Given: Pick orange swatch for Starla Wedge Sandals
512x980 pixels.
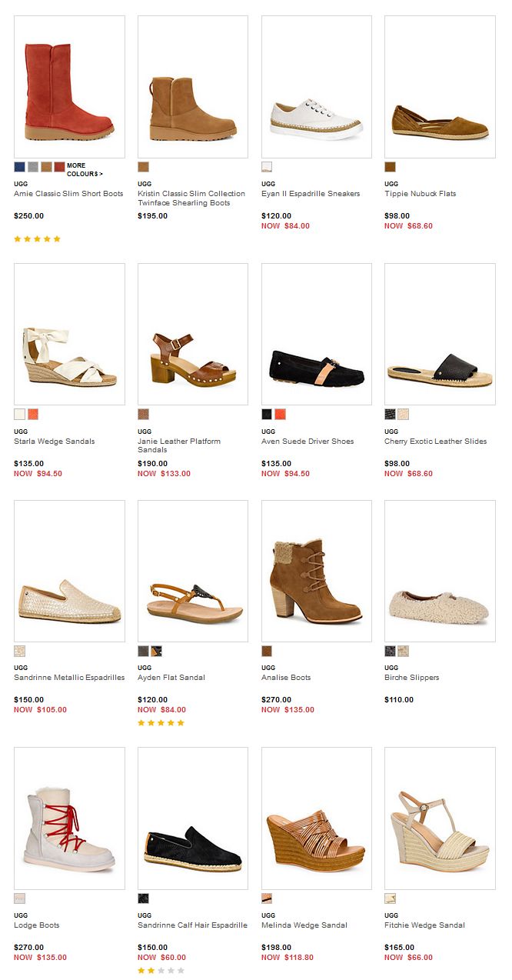Looking at the screenshot, I should (33, 415).
